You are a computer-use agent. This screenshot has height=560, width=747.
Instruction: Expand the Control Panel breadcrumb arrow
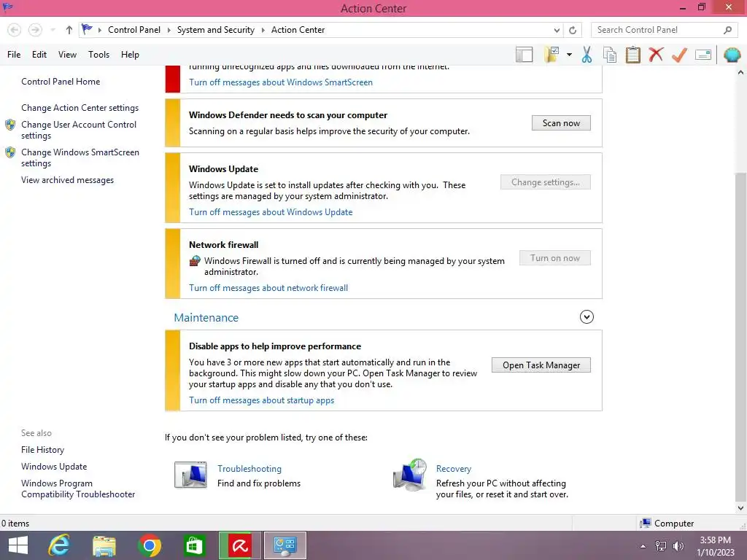coord(169,30)
